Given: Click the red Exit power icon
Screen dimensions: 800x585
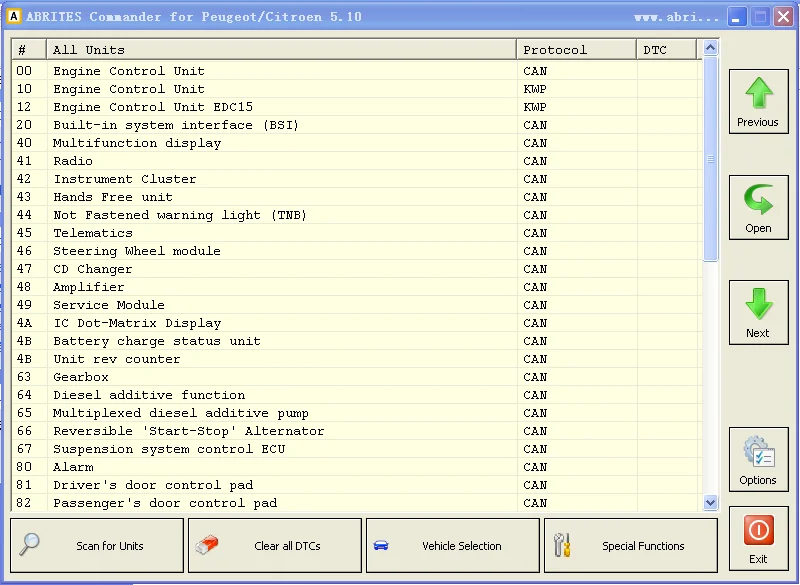Looking at the screenshot, I should pyautogui.click(x=759, y=530).
